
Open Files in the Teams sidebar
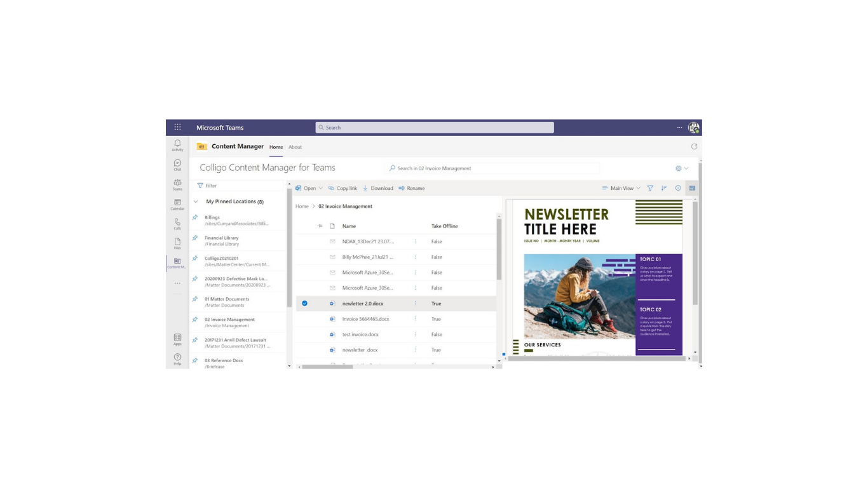pos(177,244)
